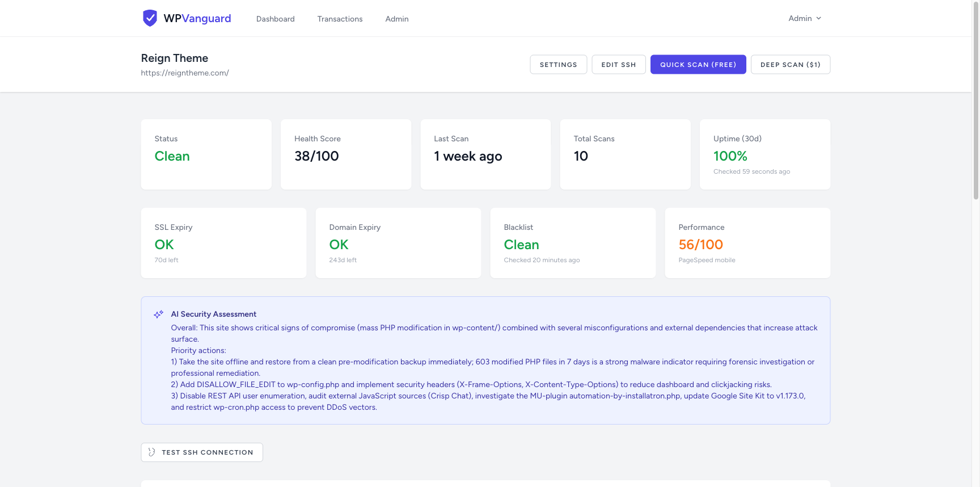
Task: Click the 'Blacklist' label
Action: [518, 227]
